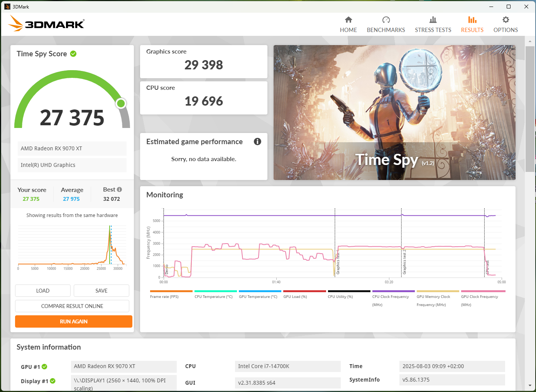Save the benchmark result with SAVE

tap(101, 290)
